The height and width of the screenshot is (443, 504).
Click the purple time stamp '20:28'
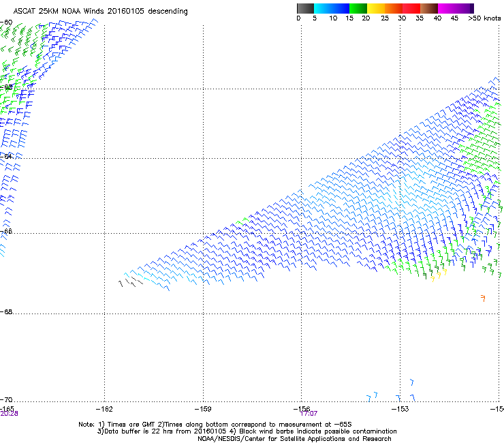(x=9, y=414)
